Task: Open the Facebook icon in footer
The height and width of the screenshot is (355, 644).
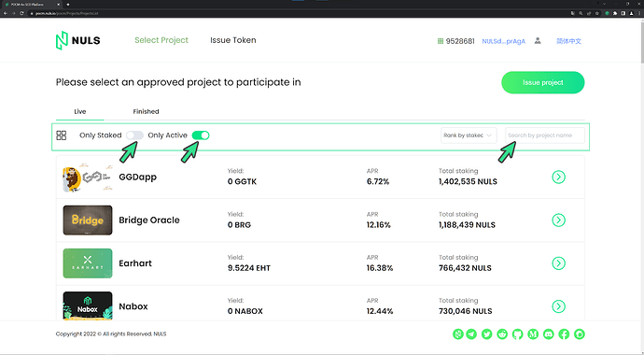Action: pyautogui.click(x=564, y=334)
